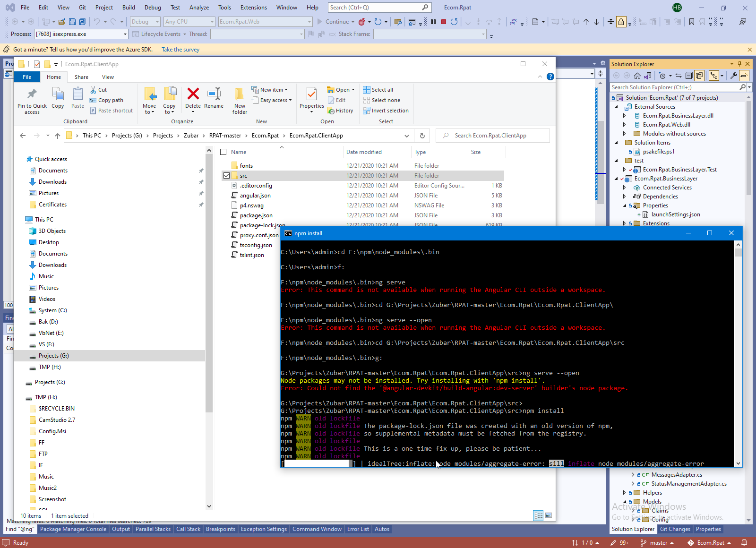Click Solution Explorer Home icon
This screenshot has width=756, height=548.
[637, 76]
